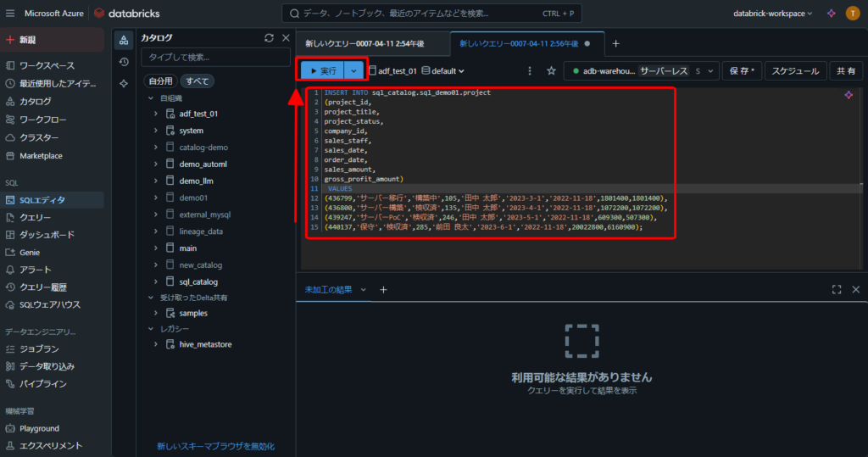Open the スケジュール button
This screenshot has width=868, height=457.
pyautogui.click(x=795, y=71)
